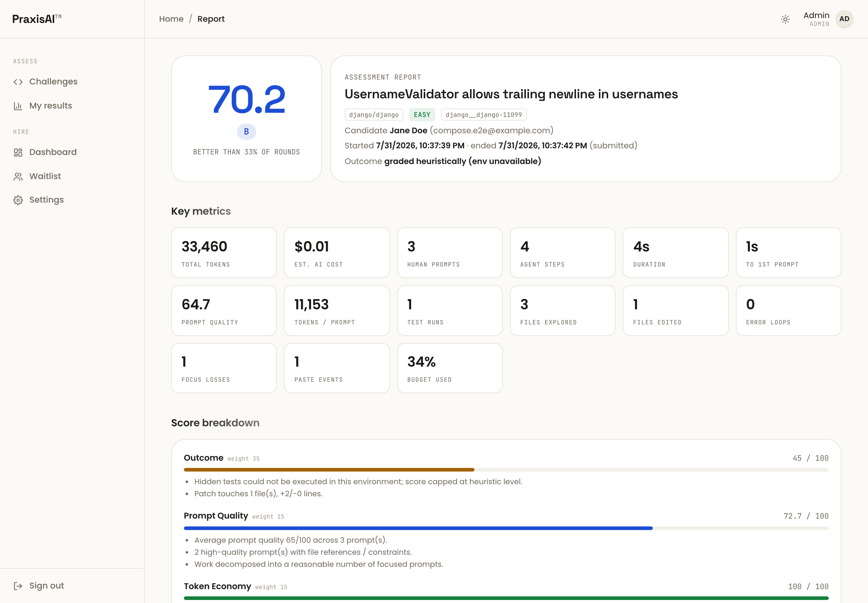The image size is (868, 603).
Task: Click the 1 Focus Losses card
Action: click(224, 368)
